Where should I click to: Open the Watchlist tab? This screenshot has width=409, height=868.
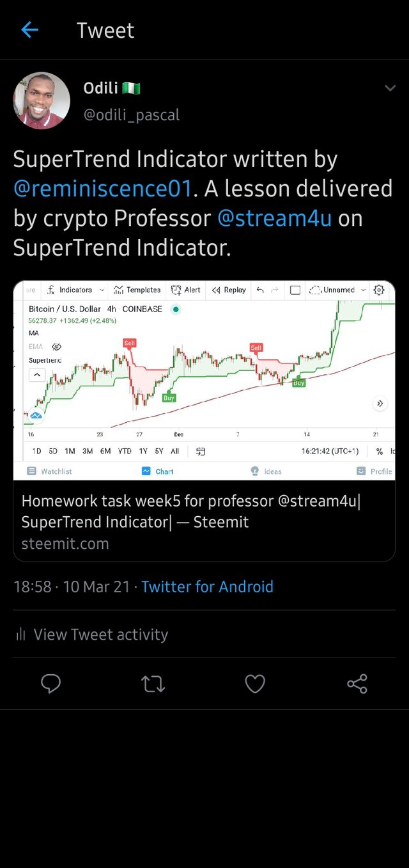click(50, 471)
